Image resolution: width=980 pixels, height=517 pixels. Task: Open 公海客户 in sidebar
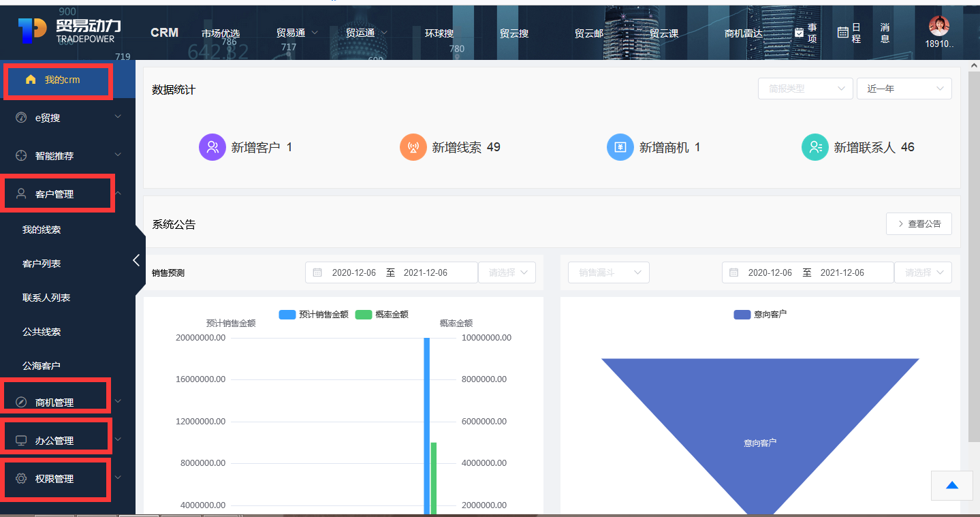[x=42, y=366]
